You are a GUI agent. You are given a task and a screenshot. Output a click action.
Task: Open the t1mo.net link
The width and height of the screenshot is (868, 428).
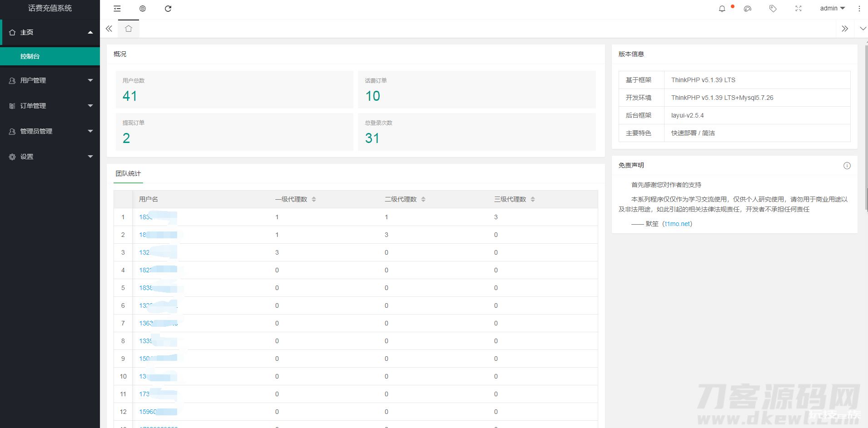[x=677, y=224]
